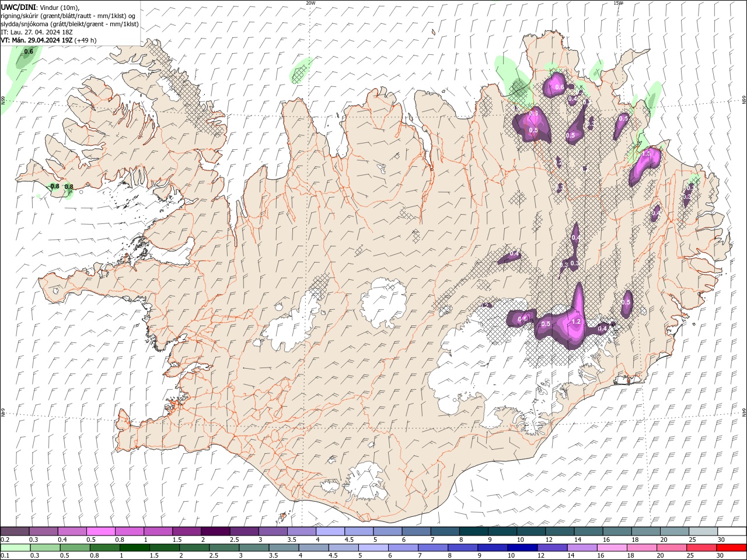Screen dimensions: 747x560
Task: Select the upper legend swatch starting at 3
Action: [273, 531]
